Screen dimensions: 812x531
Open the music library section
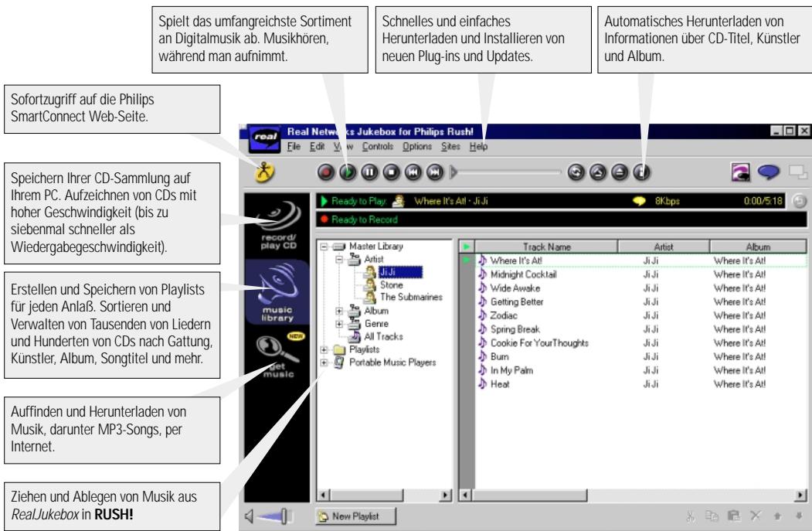[277, 293]
